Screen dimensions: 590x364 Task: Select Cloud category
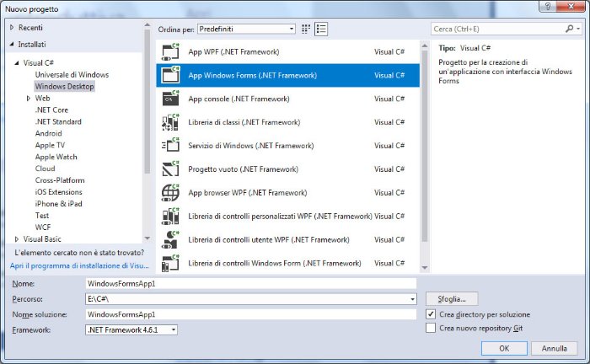click(x=46, y=169)
